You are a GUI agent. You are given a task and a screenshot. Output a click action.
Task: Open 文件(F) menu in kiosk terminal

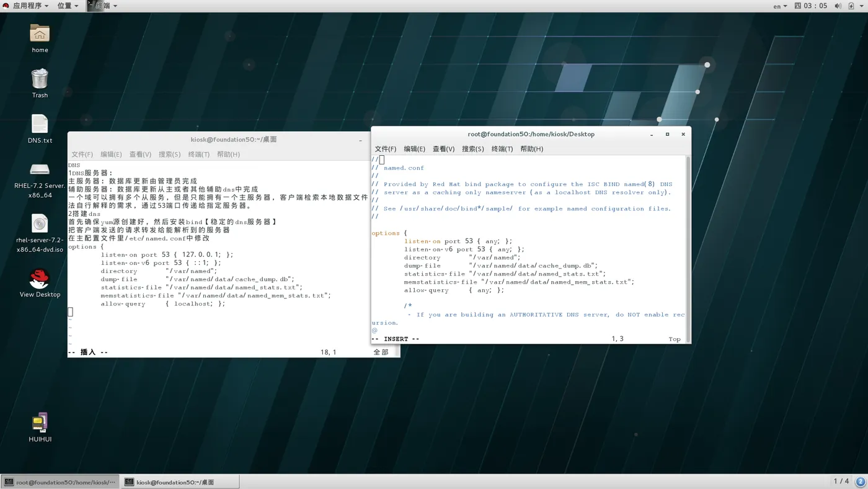point(82,155)
